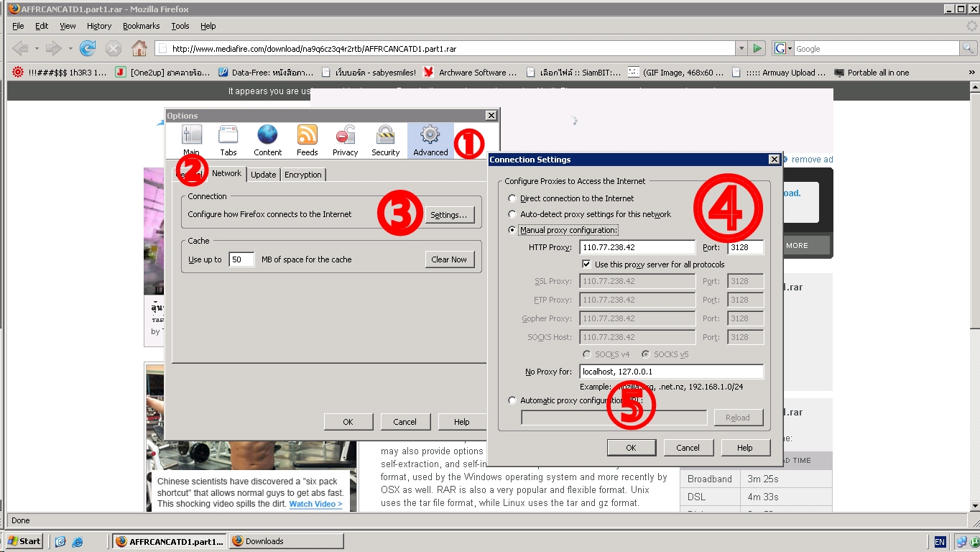Select the Automatic proxy configuration URL radio button

(512, 400)
